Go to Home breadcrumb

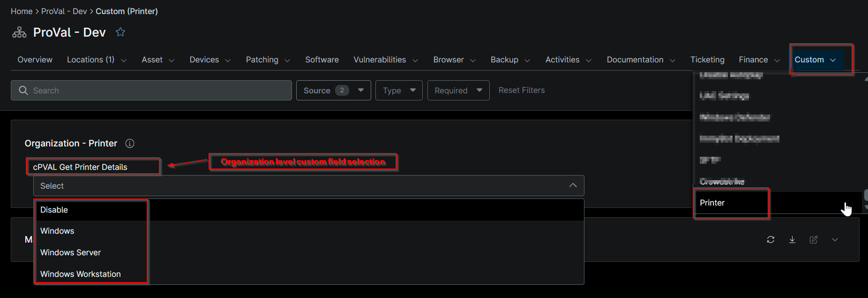[x=22, y=11]
